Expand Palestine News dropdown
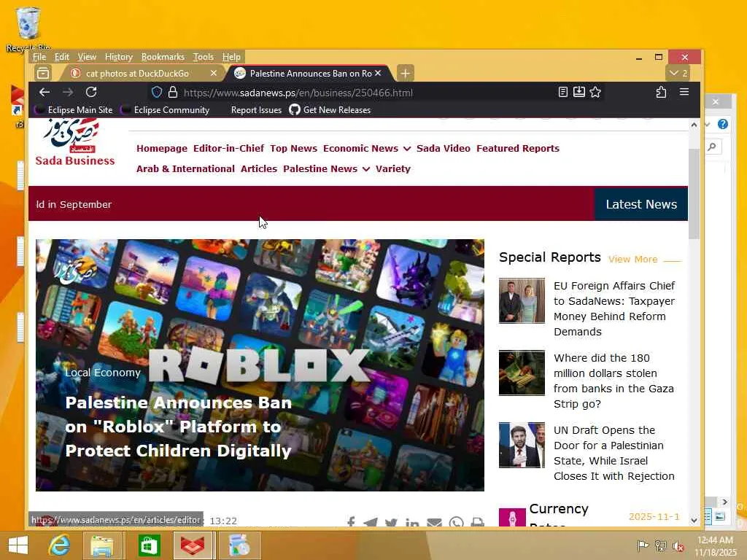 (326, 168)
